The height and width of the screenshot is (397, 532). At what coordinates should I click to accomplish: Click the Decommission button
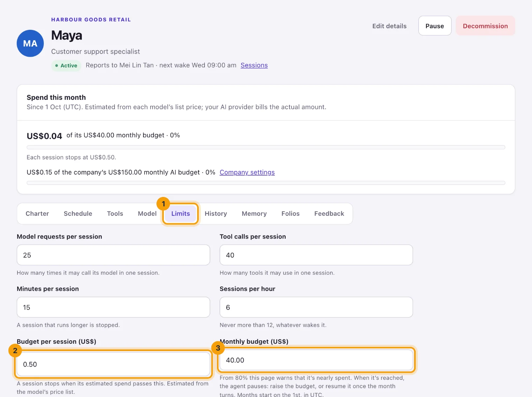[485, 26]
